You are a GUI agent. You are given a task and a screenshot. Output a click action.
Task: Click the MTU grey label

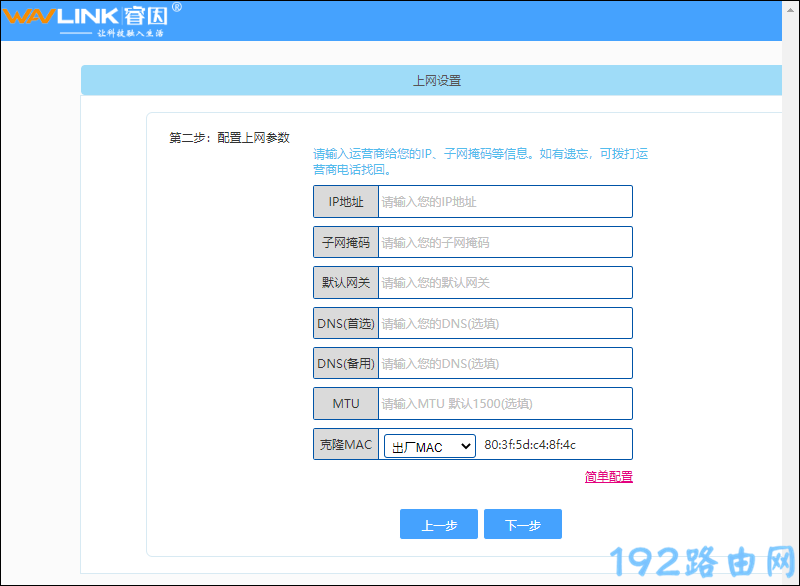point(346,404)
